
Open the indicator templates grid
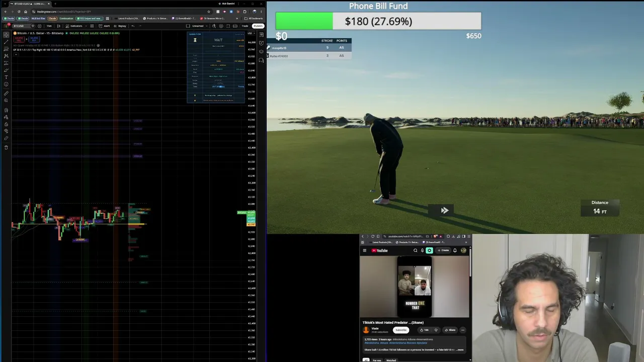pos(92,26)
